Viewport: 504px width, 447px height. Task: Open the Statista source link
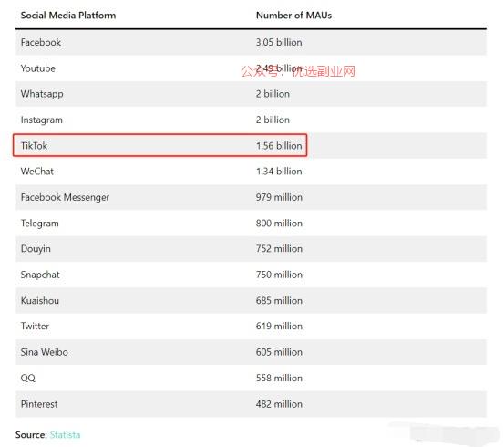(65, 435)
